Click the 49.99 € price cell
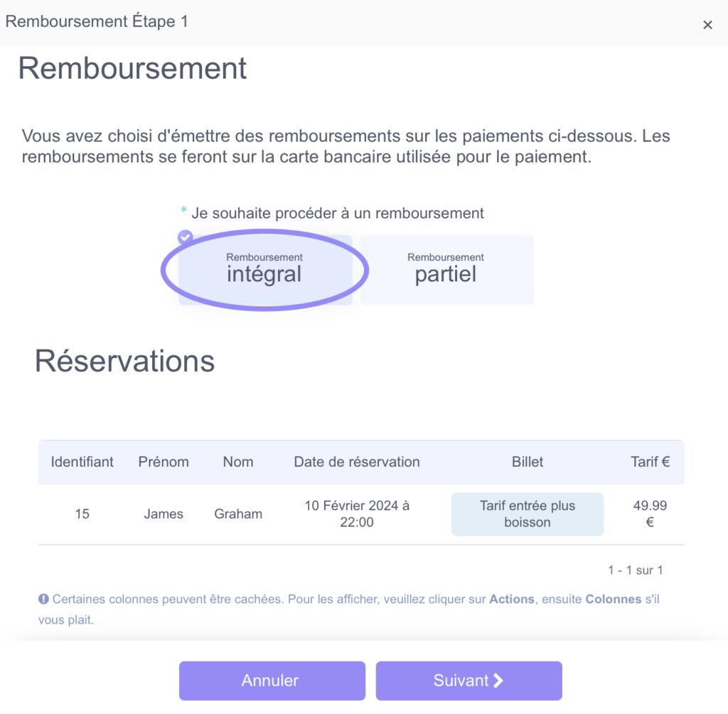The width and height of the screenshot is (728, 714). click(x=650, y=514)
